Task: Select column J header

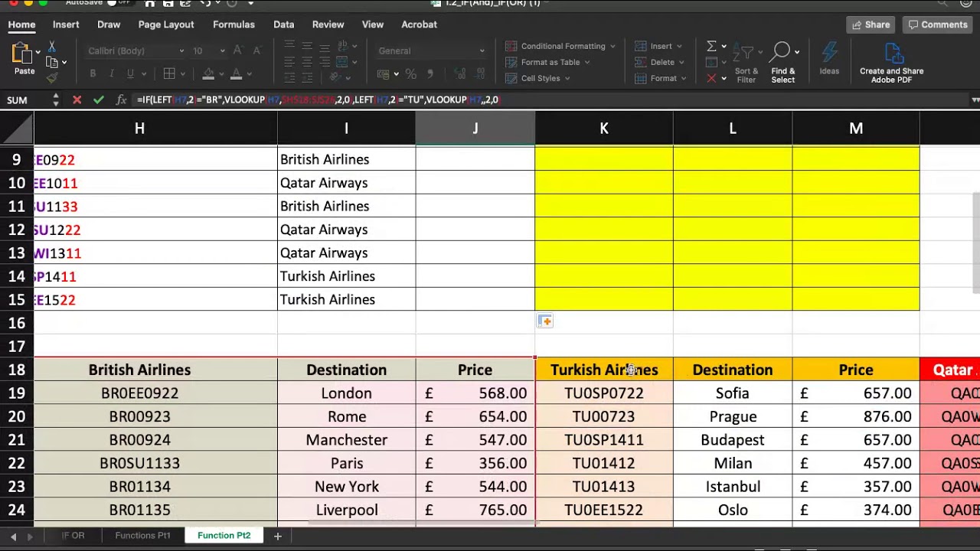Action: click(x=475, y=129)
